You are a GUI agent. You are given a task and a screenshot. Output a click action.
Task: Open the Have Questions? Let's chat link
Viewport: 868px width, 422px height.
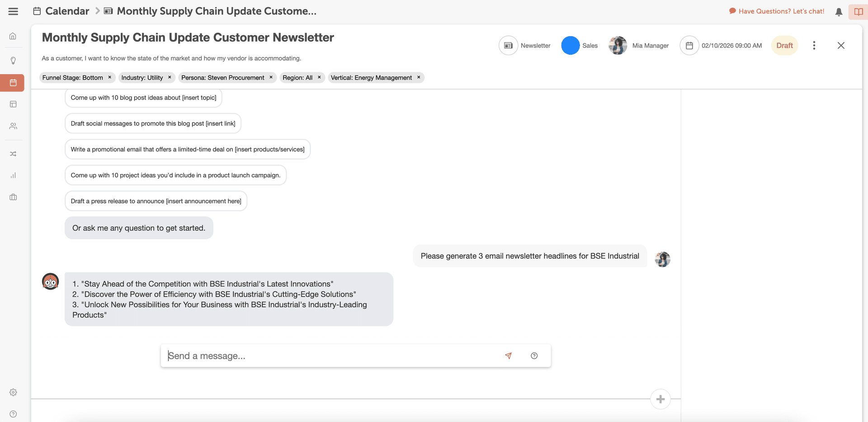pos(781,11)
